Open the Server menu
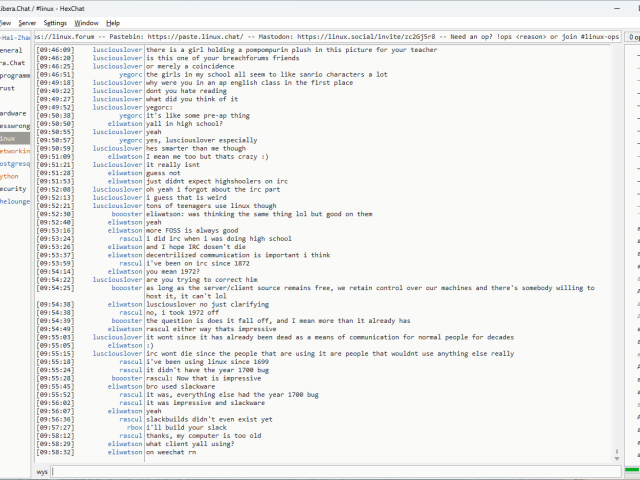This screenshot has width=640, height=480. point(27,22)
